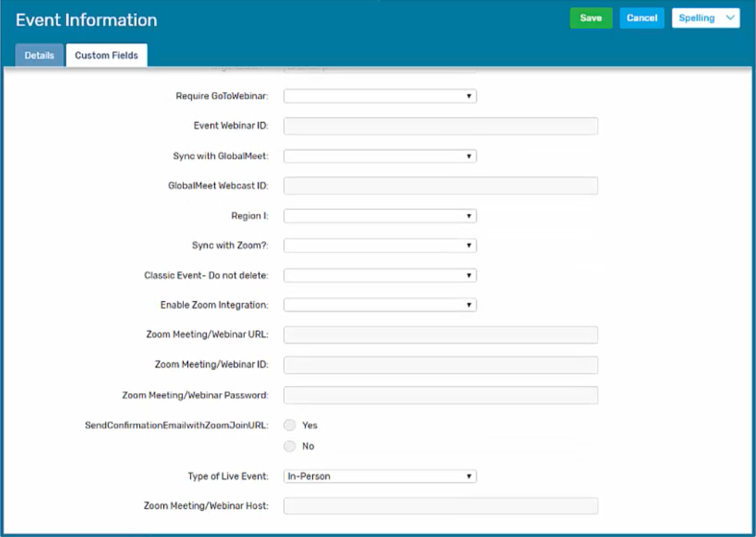The width and height of the screenshot is (756, 537).
Task: Click the Zoom Meeting/Webinar Host field
Action: coord(440,506)
